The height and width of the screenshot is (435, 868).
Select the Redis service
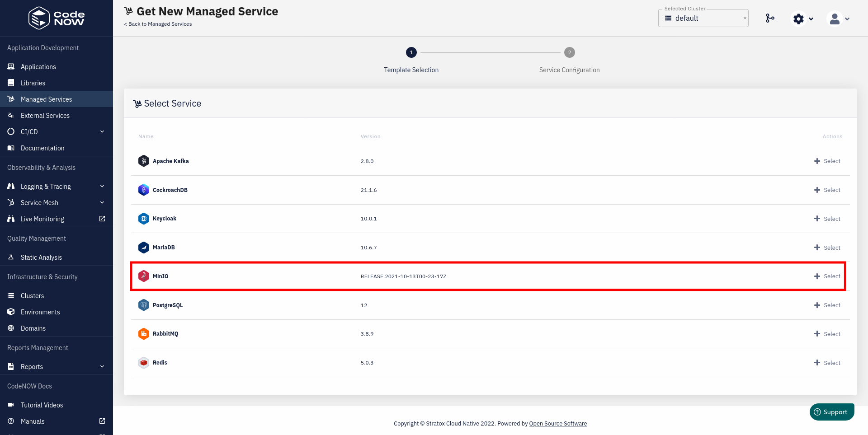coord(827,363)
